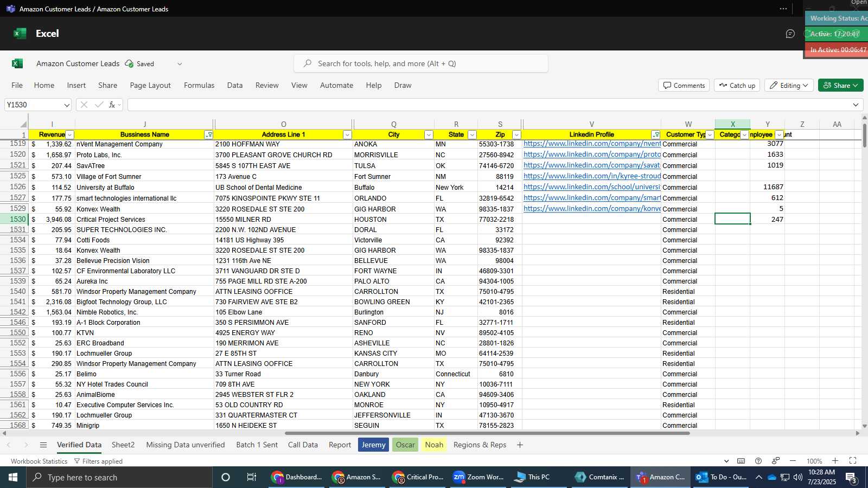Open the nVent LinkedIn company link
868x488 pixels.
[592, 144]
